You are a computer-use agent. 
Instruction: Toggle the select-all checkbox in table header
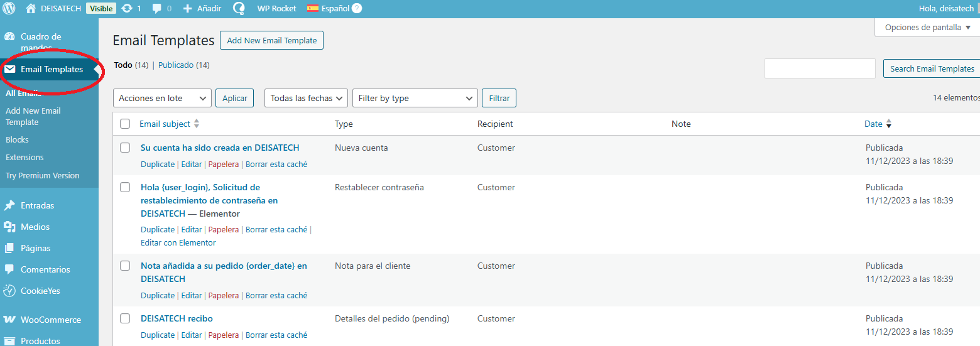point(125,124)
